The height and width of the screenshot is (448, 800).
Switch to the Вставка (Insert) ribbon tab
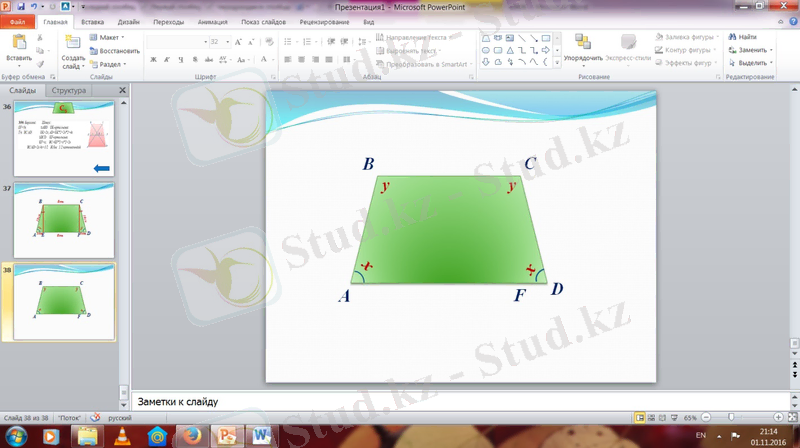click(x=92, y=20)
